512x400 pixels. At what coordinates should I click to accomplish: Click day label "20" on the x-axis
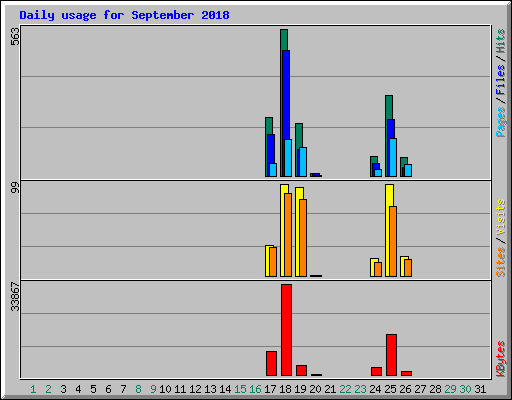tap(315, 389)
